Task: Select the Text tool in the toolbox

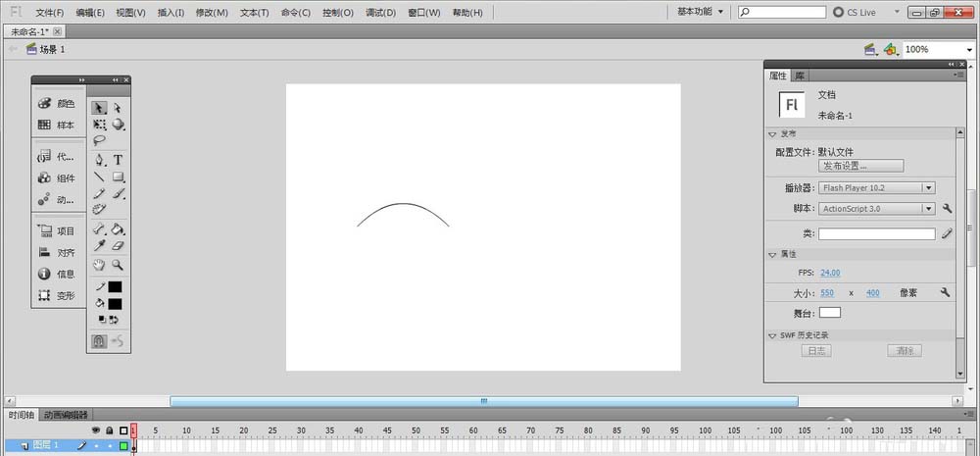Action: pos(118,160)
